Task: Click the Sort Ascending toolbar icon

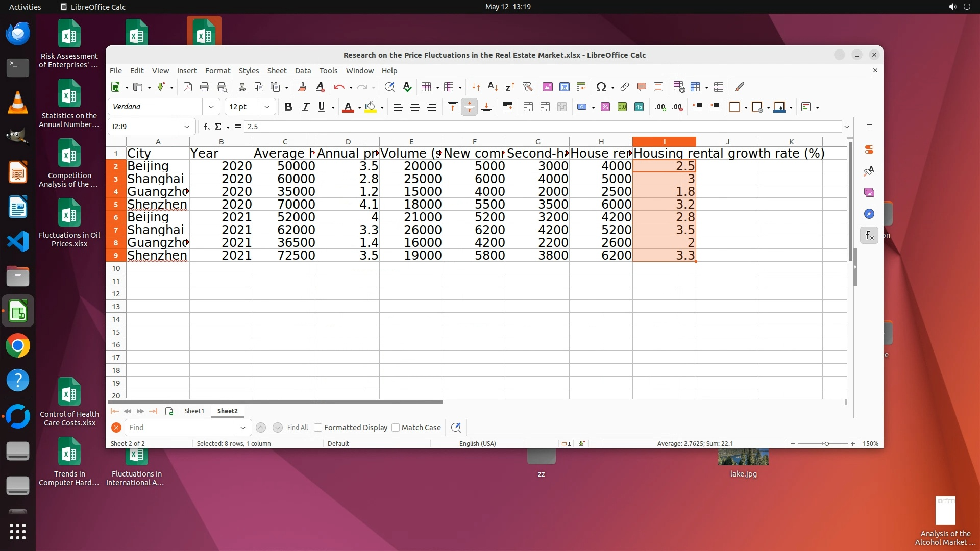Action: point(493,87)
